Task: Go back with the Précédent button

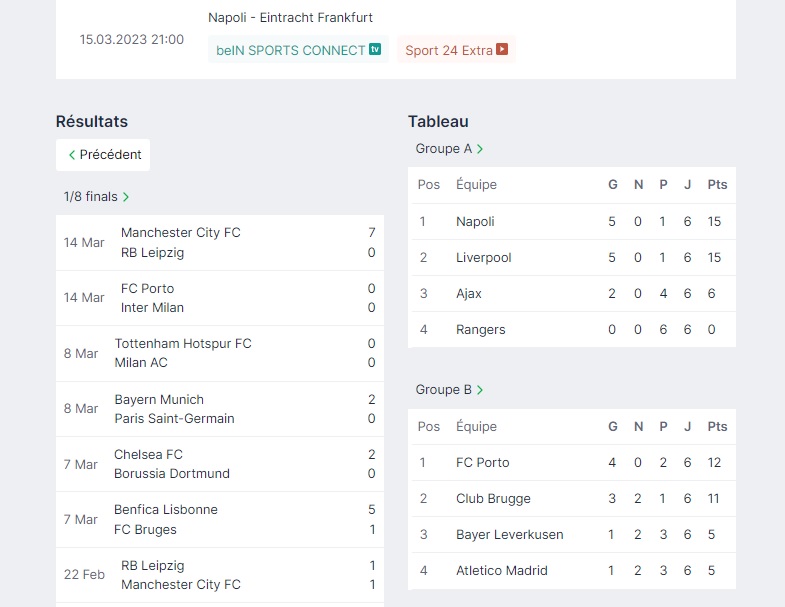Action: pyautogui.click(x=103, y=155)
